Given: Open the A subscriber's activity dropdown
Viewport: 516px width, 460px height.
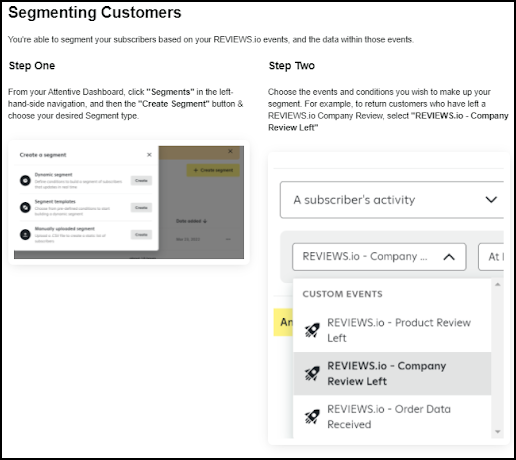Looking at the screenshot, I should coord(392,200).
